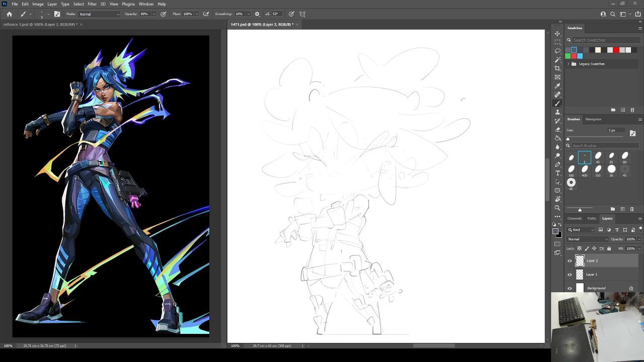Open the File menu
Viewport: 644px width, 362px height.
click(x=15, y=4)
